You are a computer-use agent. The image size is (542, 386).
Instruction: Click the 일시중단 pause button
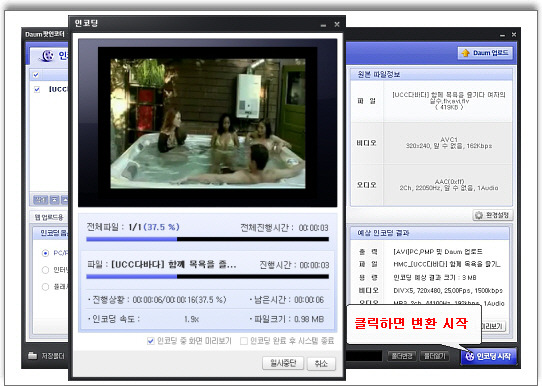coord(283,363)
